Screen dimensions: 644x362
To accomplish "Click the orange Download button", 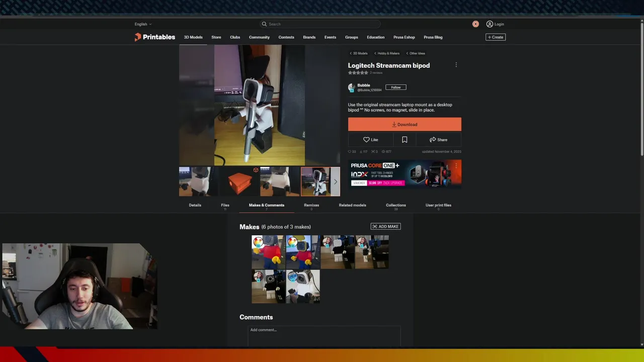I will click(x=405, y=124).
